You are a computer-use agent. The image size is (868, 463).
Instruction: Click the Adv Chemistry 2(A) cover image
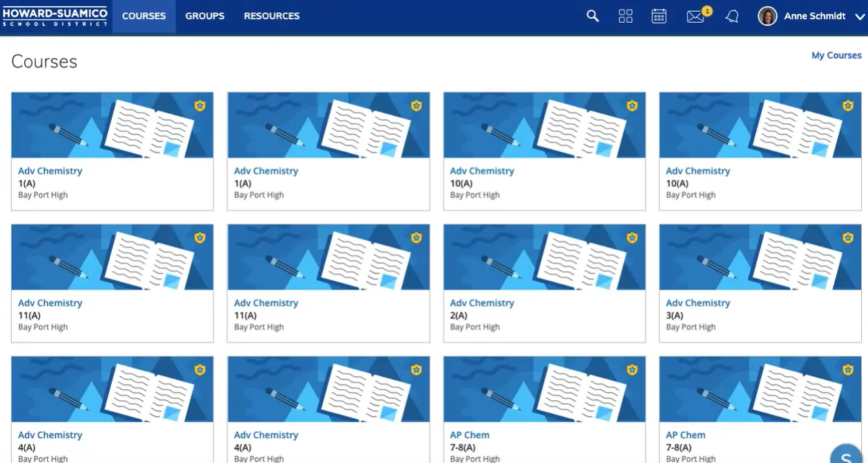tap(544, 257)
